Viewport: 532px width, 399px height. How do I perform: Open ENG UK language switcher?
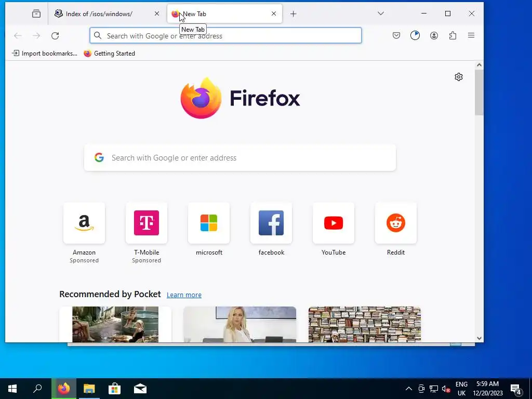tap(461, 389)
